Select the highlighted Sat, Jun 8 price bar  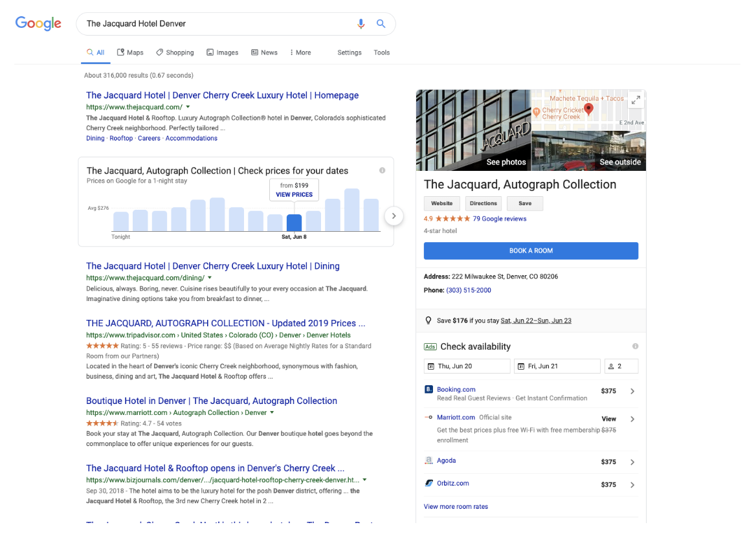pos(294,223)
